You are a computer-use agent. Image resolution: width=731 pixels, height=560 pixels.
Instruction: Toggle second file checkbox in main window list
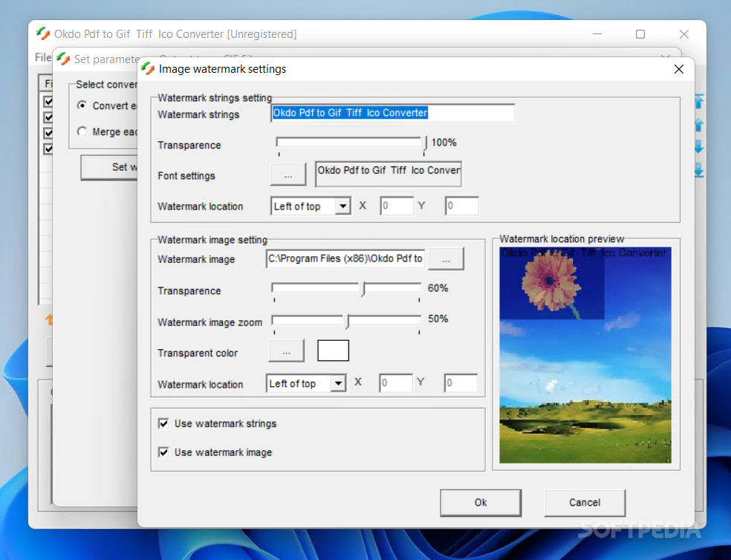coord(48,117)
